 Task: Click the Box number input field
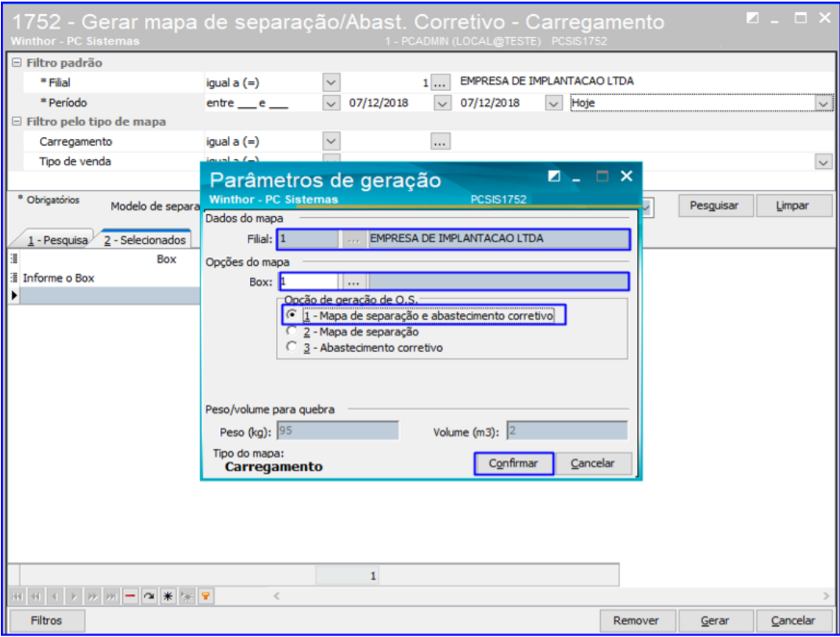click(309, 281)
